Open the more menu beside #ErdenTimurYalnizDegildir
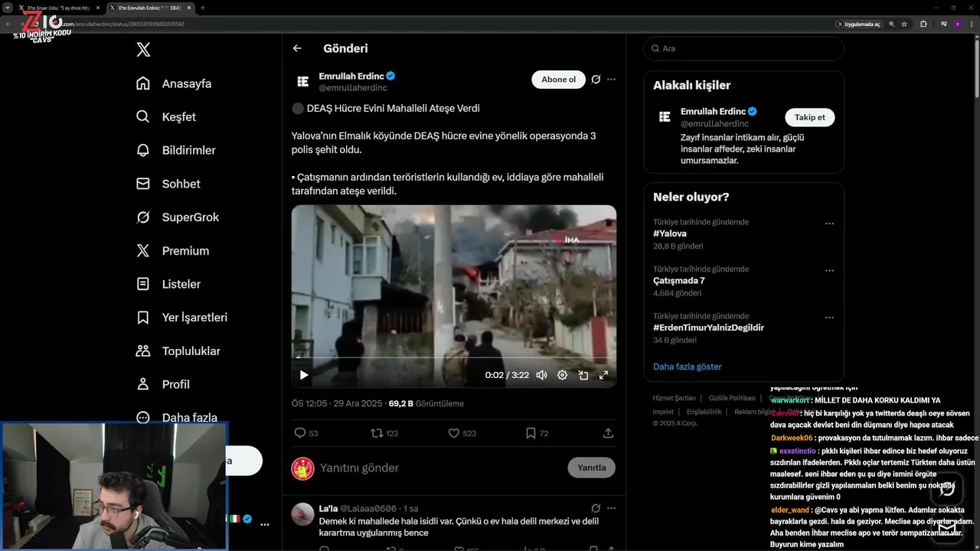This screenshot has width=980, height=551. [829, 318]
